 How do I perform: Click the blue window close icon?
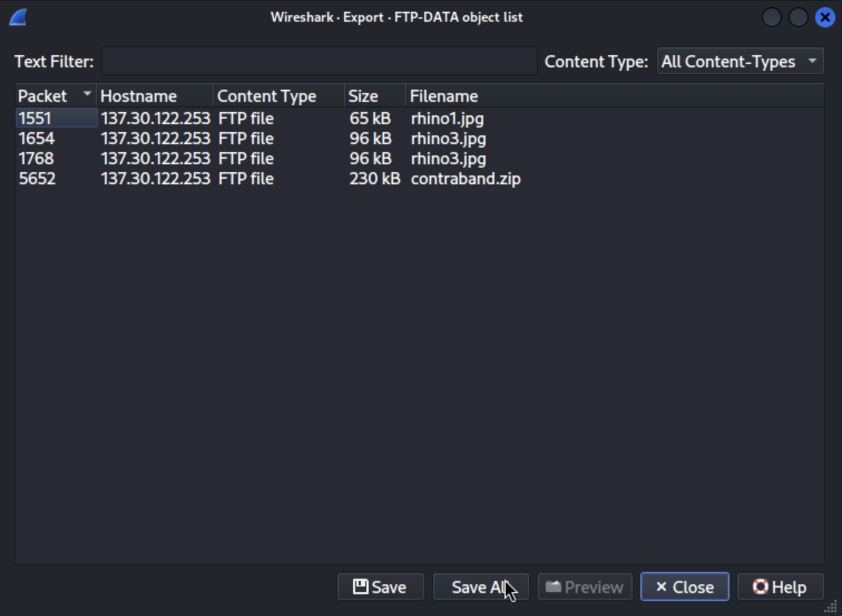pyautogui.click(x=825, y=17)
